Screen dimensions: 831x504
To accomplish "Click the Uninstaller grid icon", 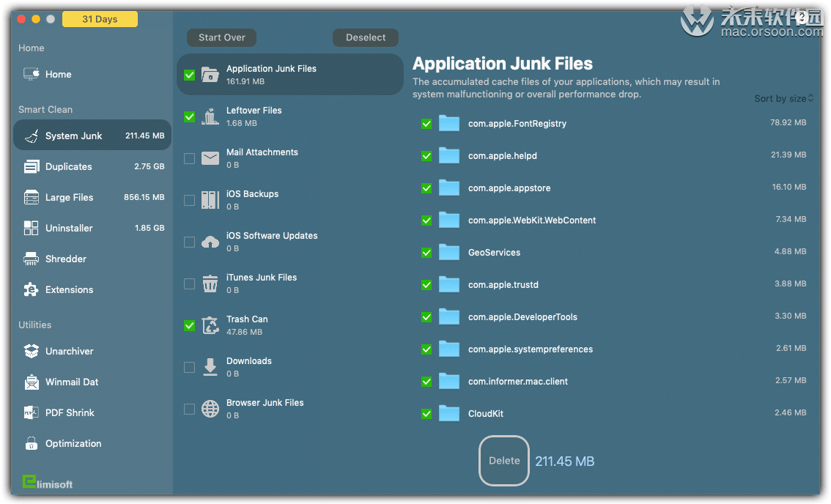I will pyautogui.click(x=32, y=229).
